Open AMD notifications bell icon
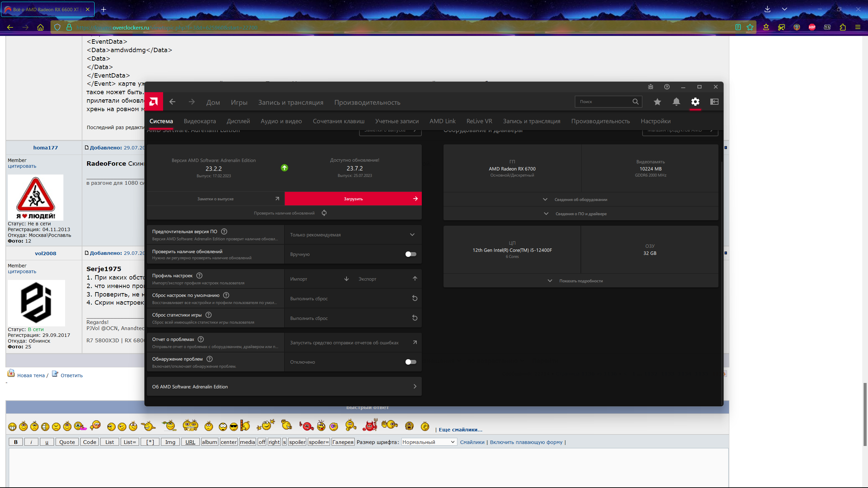868x488 pixels. [676, 102]
